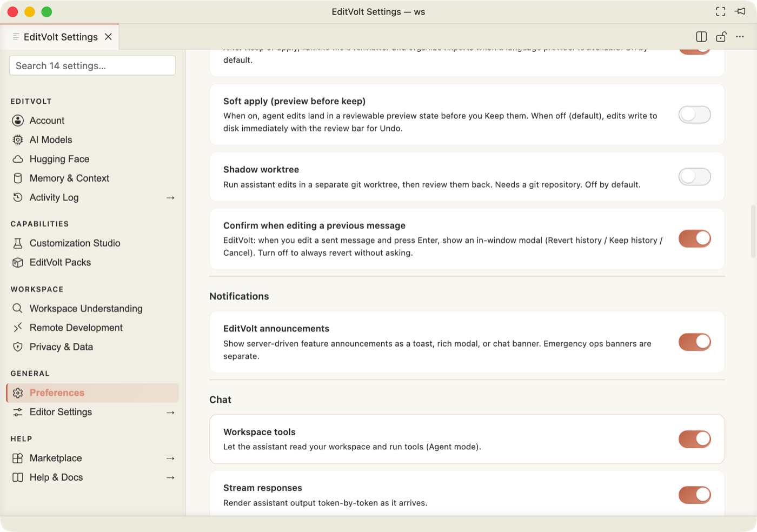Disable Confirm when editing a previous message
The image size is (757, 532).
(695, 238)
